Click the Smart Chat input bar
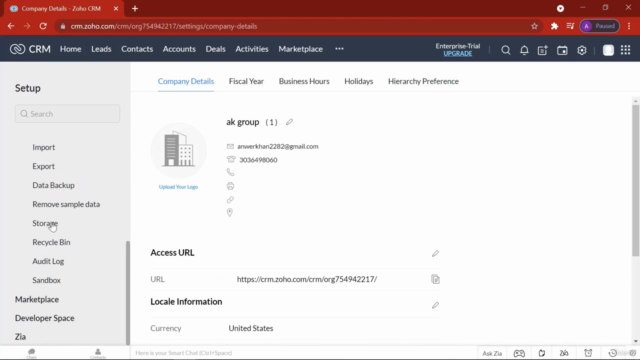 (304, 353)
